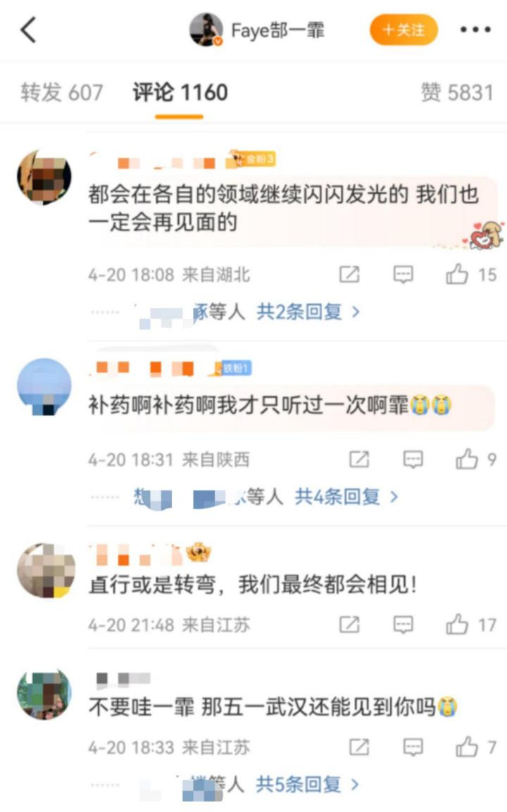Open the three-dot more options menu
The height and width of the screenshot is (812, 507).
point(475,30)
